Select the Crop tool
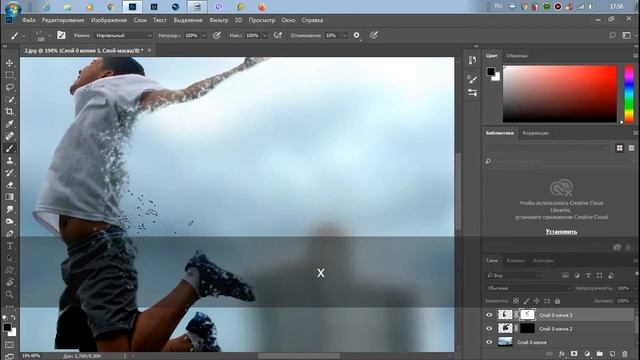This screenshot has width=640, height=360. point(9,112)
